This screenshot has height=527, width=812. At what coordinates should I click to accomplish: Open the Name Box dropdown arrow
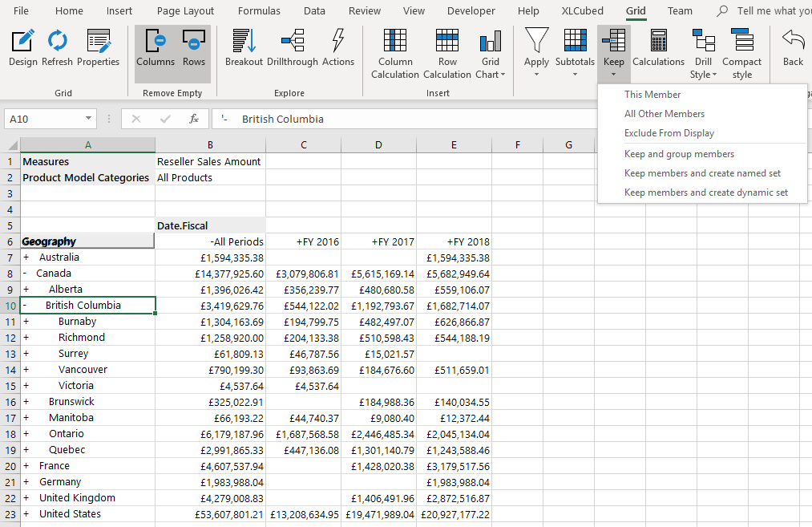pyautogui.click(x=89, y=119)
